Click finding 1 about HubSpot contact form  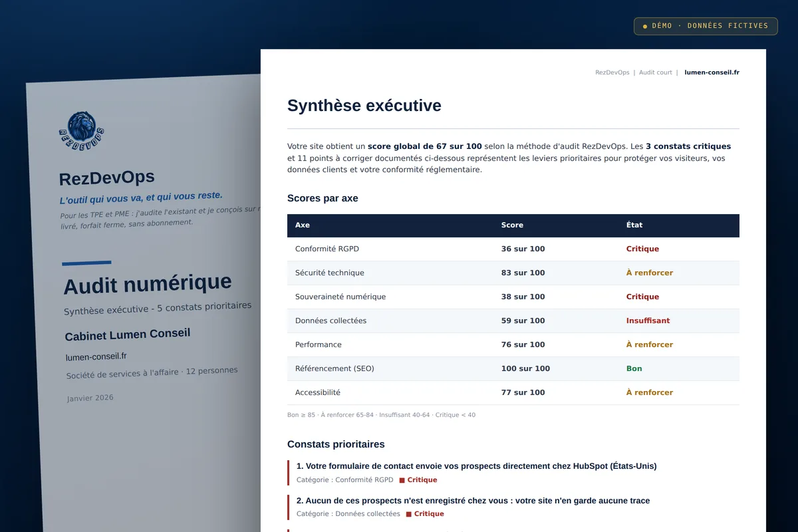[476, 466]
